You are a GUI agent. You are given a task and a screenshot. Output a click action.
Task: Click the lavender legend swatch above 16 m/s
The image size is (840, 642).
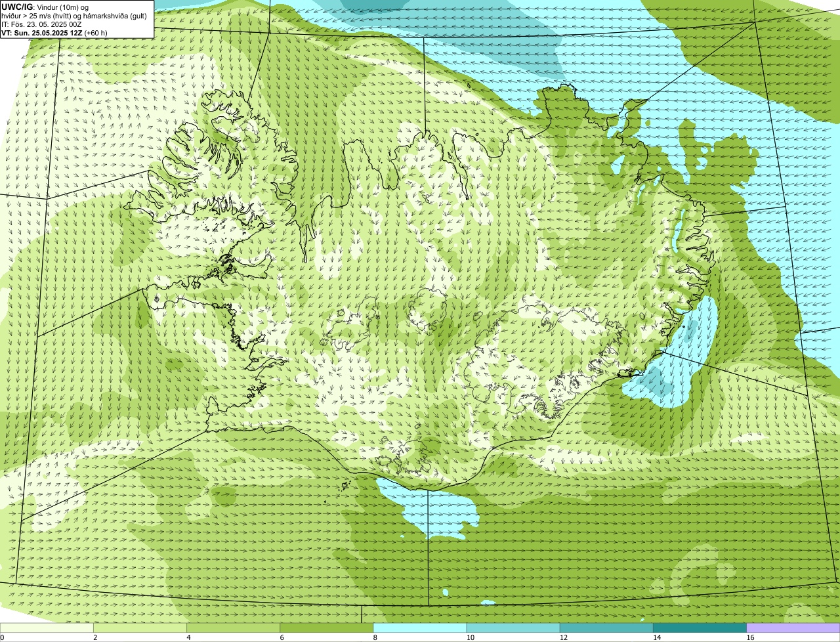(x=793, y=628)
